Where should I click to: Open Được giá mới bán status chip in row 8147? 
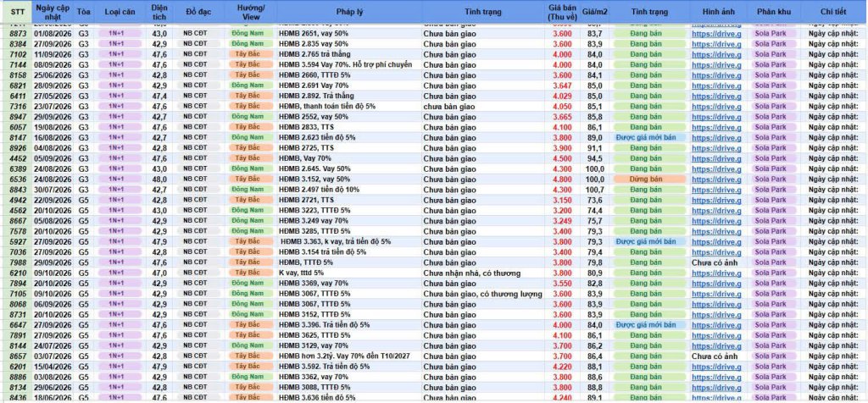[648, 138]
